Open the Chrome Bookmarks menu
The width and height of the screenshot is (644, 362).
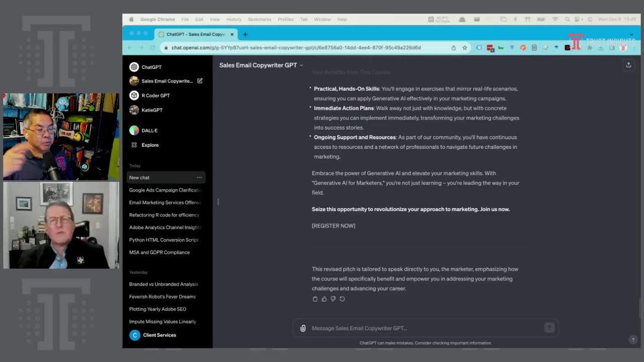(260, 19)
